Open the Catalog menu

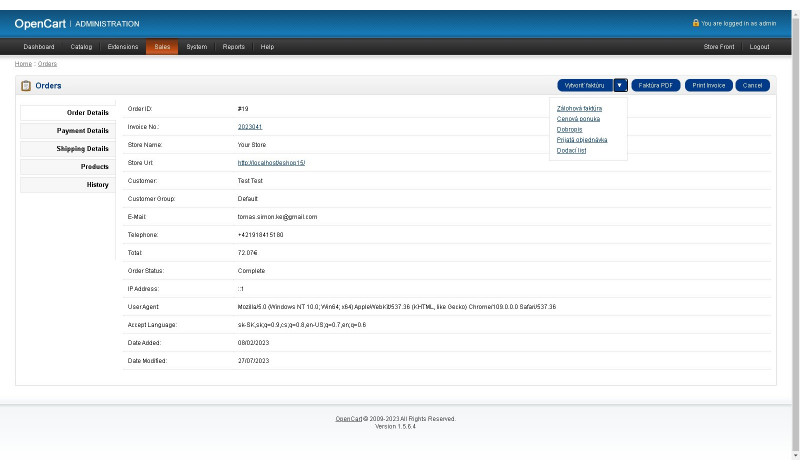[81, 46]
